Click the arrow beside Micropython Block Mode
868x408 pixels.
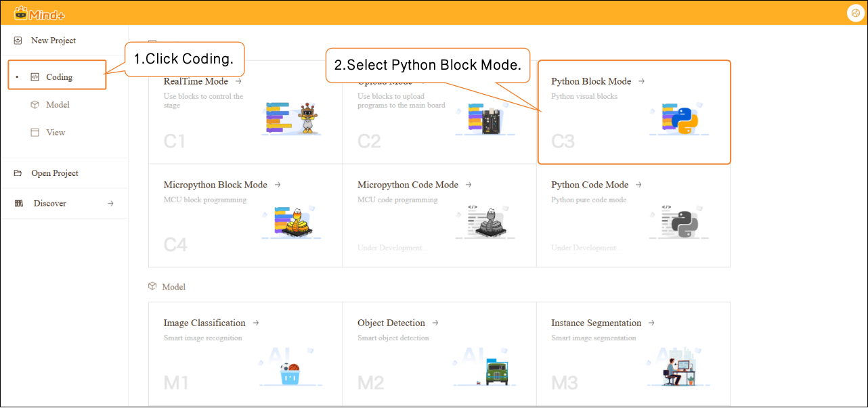click(278, 185)
